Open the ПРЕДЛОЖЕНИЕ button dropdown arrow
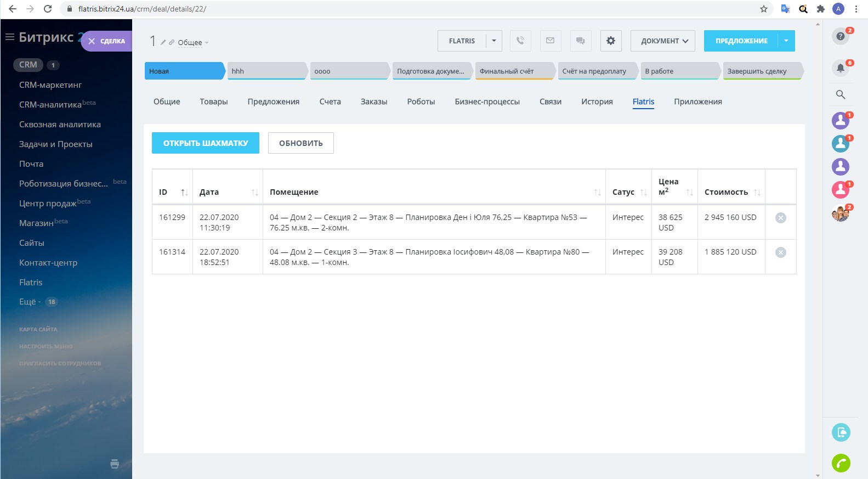This screenshot has width=868, height=479. coord(786,41)
